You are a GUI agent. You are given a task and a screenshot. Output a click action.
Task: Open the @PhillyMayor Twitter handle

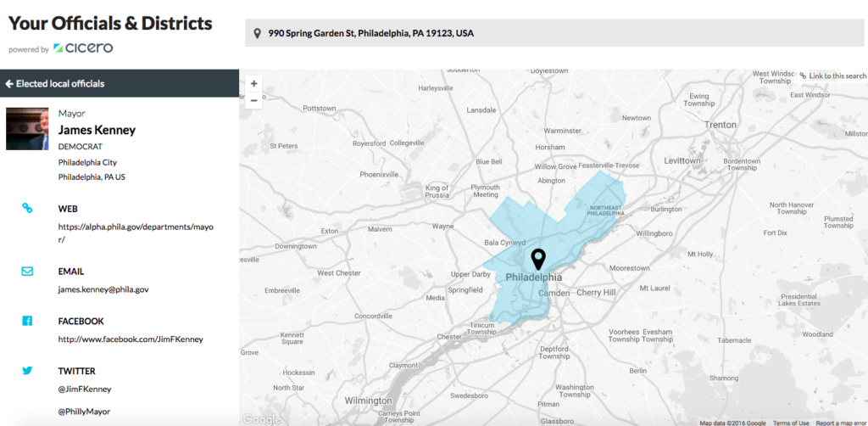[x=84, y=412]
